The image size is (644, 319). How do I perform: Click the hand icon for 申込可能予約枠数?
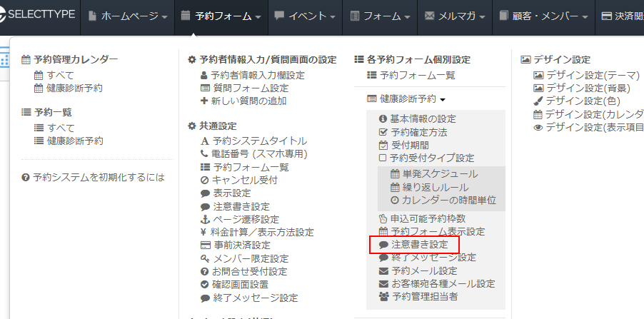(x=383, y=218)
